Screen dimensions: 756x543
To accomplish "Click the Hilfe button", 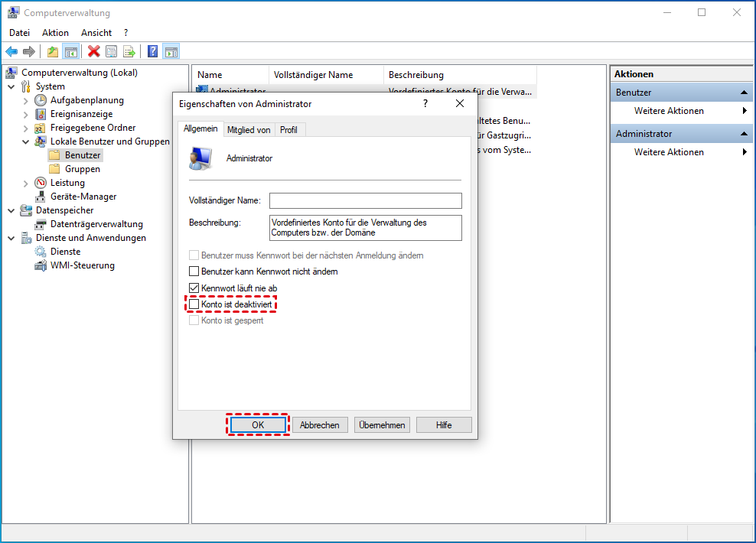I will pos(444,425).
